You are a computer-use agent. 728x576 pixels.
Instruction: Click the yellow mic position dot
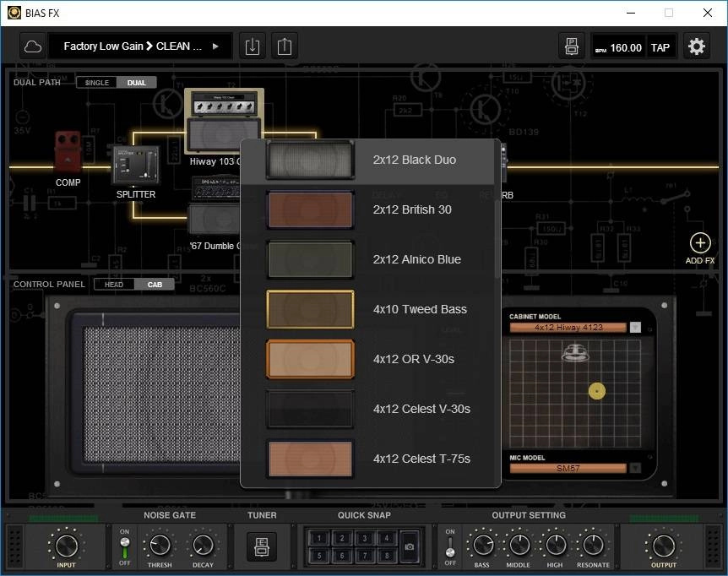point(596,391)
